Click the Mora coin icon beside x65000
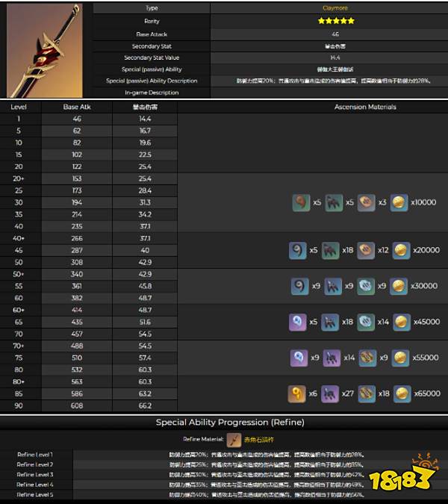This screenshot has width=448, height=504. [x=402, y=393]
